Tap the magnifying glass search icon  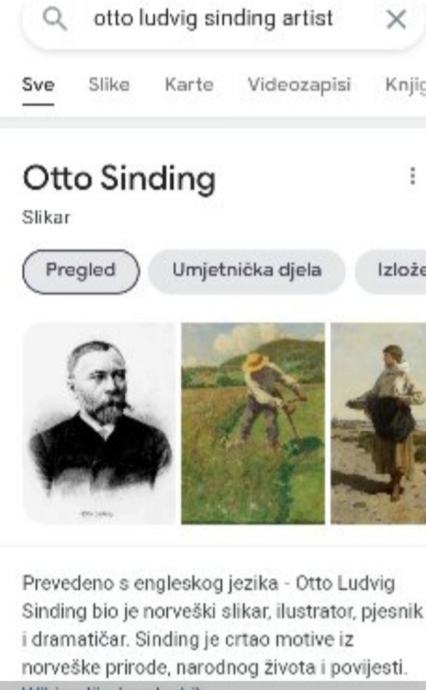point(55,19)
